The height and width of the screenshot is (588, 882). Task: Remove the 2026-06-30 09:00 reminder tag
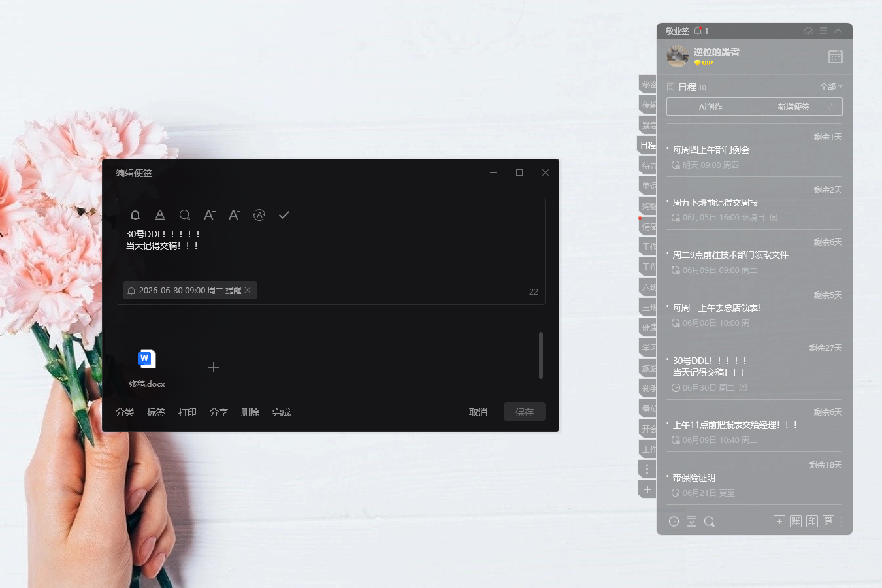pyautogui.click(x=248, y=290)
